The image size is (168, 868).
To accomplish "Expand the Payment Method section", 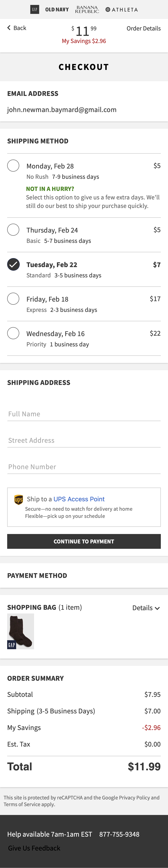I will pos(37,576).
